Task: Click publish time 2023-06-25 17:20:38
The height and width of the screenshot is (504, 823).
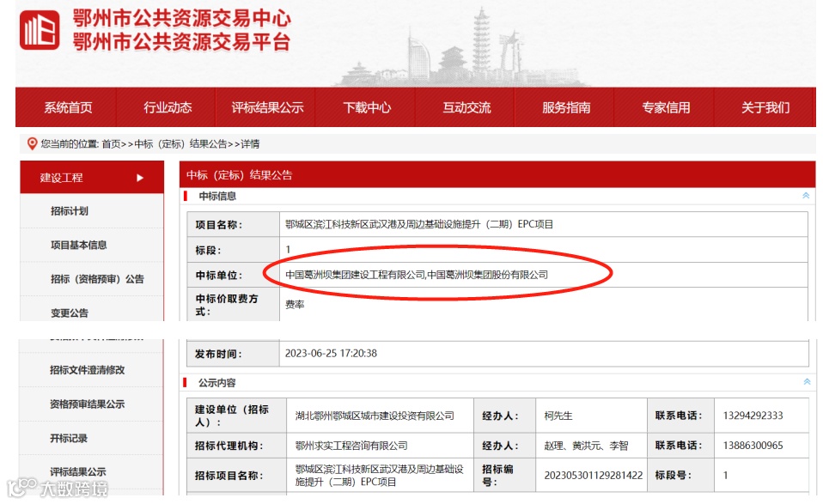Action: click(331, 353)
